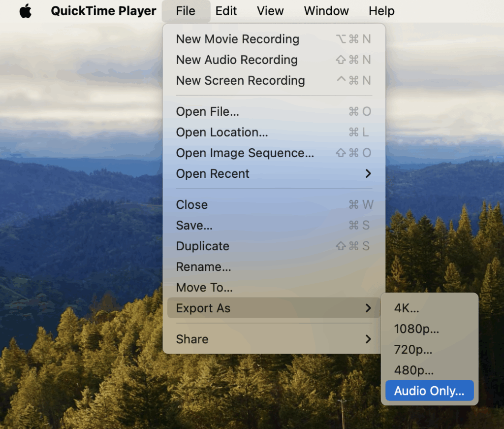Choose 1080p export option
The height and width of the screenshot is (429, 504).
tap(429, 329)
